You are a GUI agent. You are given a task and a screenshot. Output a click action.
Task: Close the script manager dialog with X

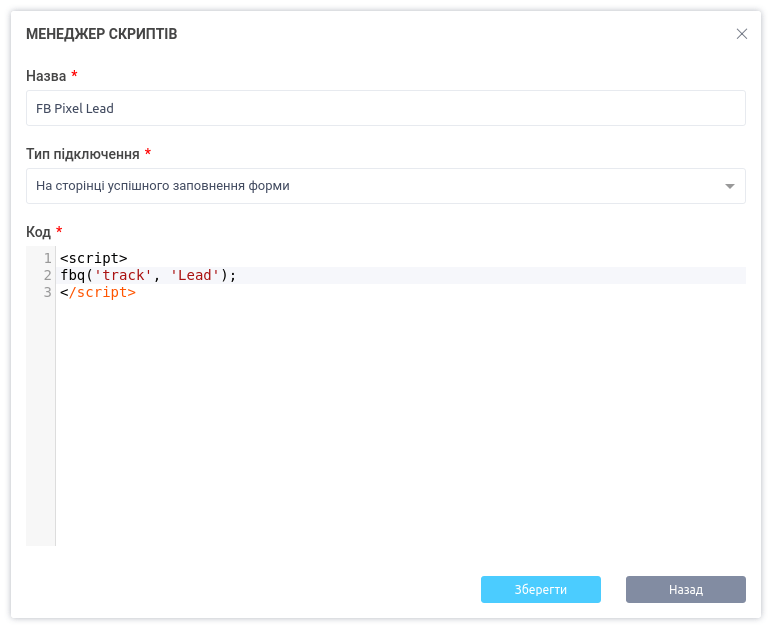(742, 34)
